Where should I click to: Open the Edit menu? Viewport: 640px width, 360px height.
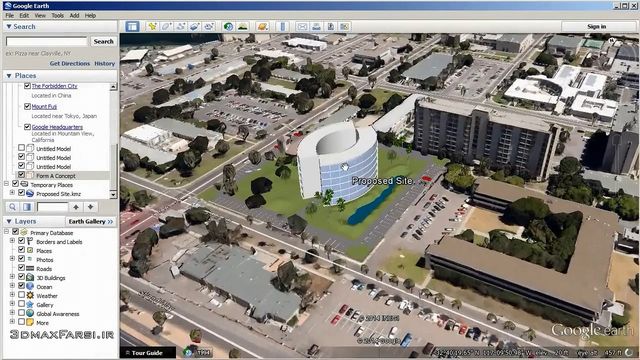pos(24,16)
